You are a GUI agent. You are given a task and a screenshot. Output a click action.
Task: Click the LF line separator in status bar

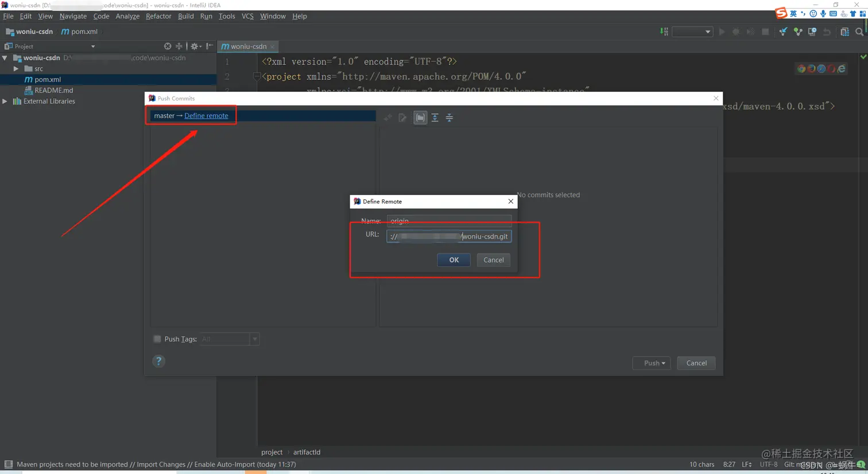746,464
